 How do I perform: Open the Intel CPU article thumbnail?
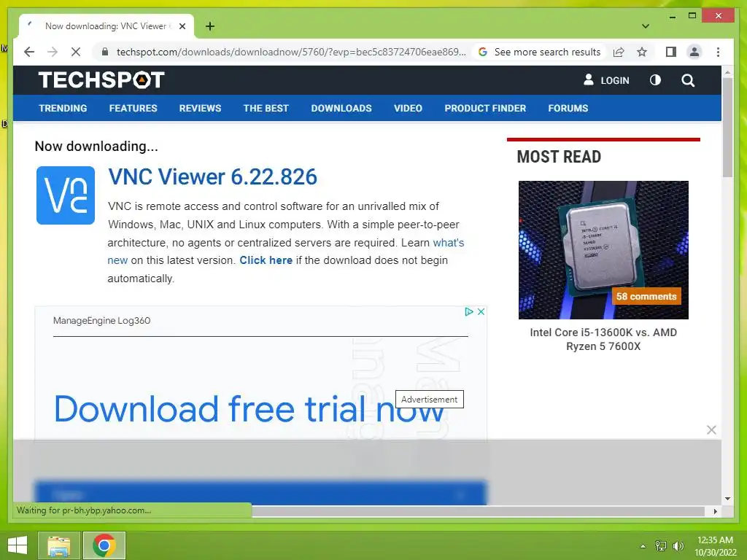(603, 249)
